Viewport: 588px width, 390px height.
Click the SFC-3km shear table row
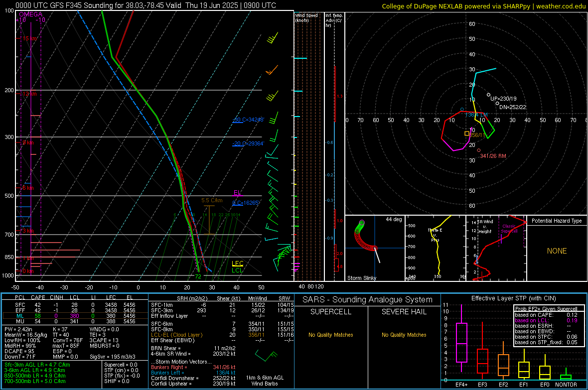[x=222, y=310]
